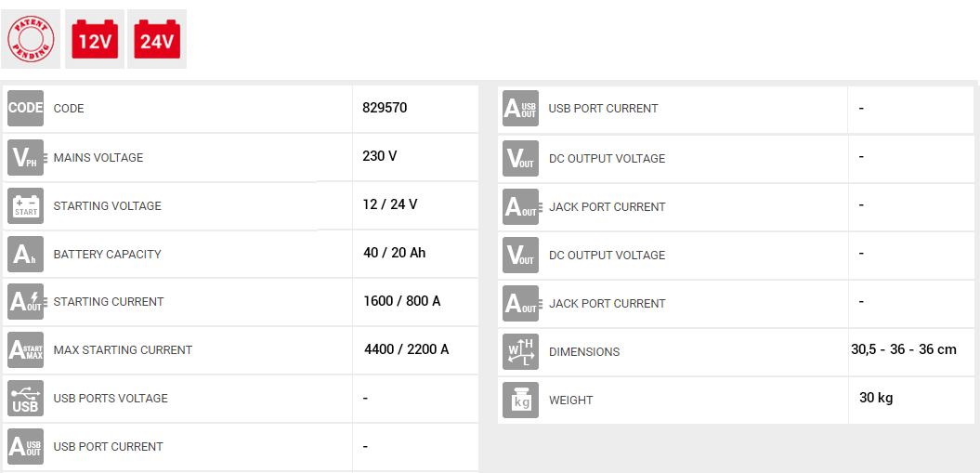The width and height of the screenshot is (980, 473).
Task: Select the red 12V battery icon
Action: pos(95,39)
